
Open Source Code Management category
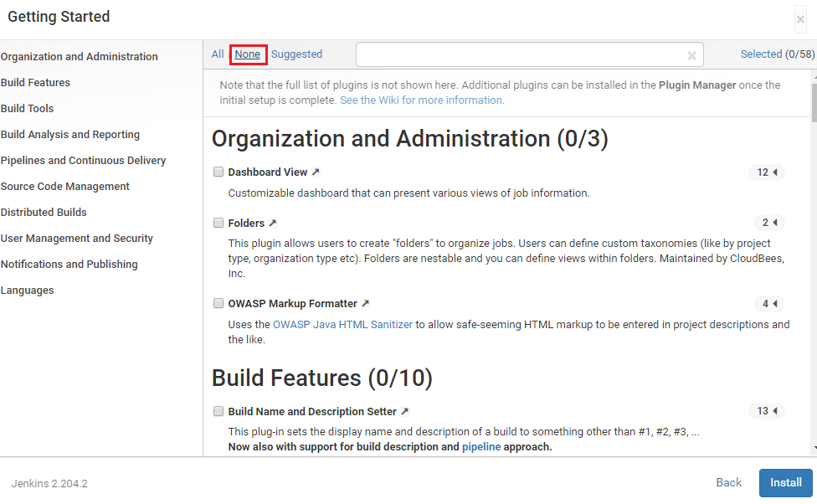click(65, 187)
